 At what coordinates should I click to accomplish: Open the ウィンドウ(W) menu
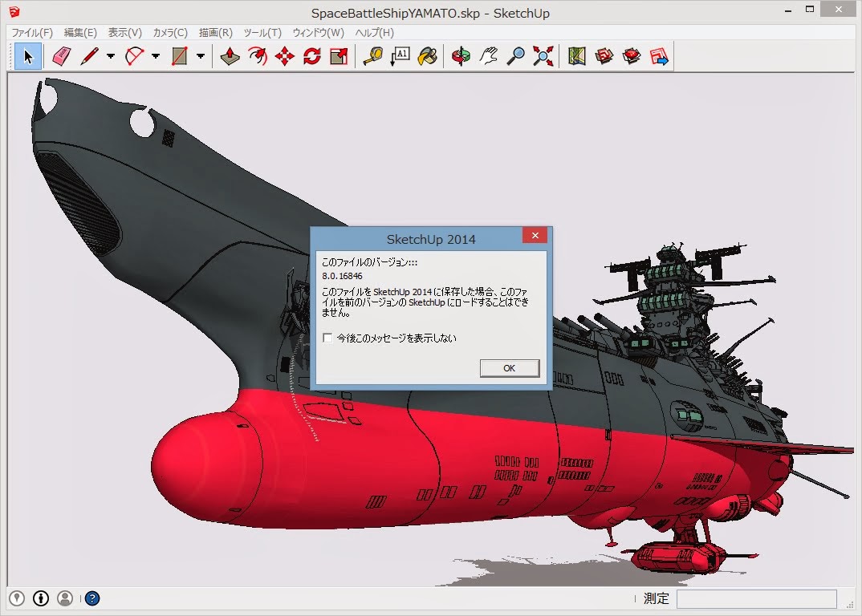tap(318, 32)
